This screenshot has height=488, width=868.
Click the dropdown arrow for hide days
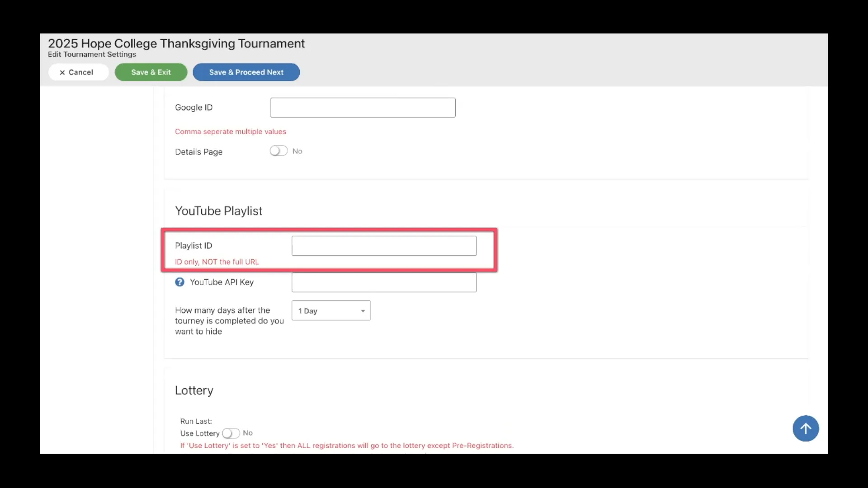[x=363, y=311]
